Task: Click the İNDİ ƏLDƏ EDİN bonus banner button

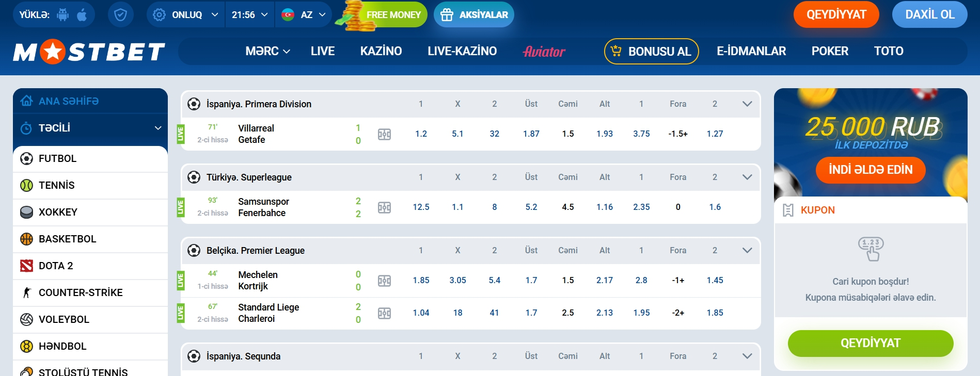Action: [871, 170]
